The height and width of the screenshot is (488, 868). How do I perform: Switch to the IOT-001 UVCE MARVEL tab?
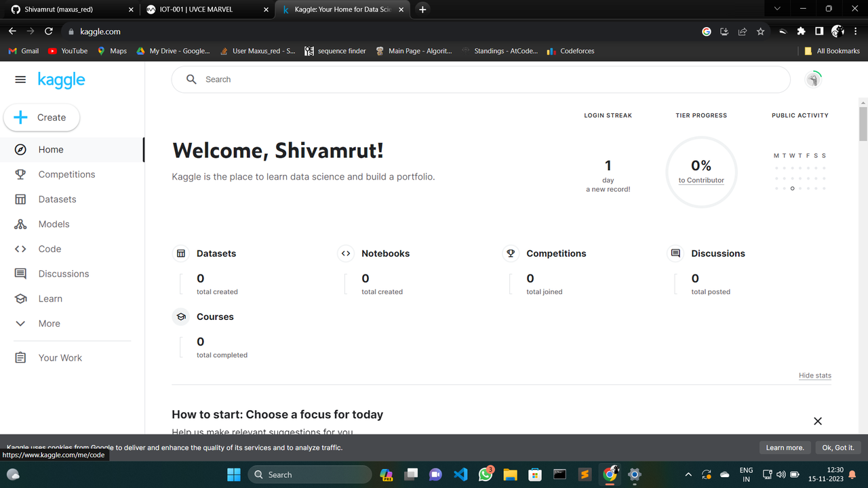pos(208,9)
